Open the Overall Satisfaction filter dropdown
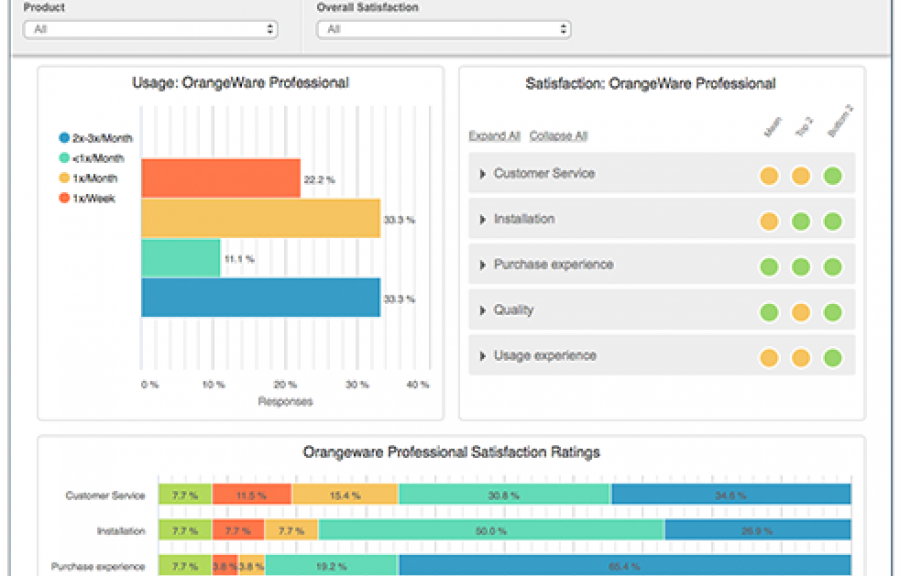 coord(444,29)
